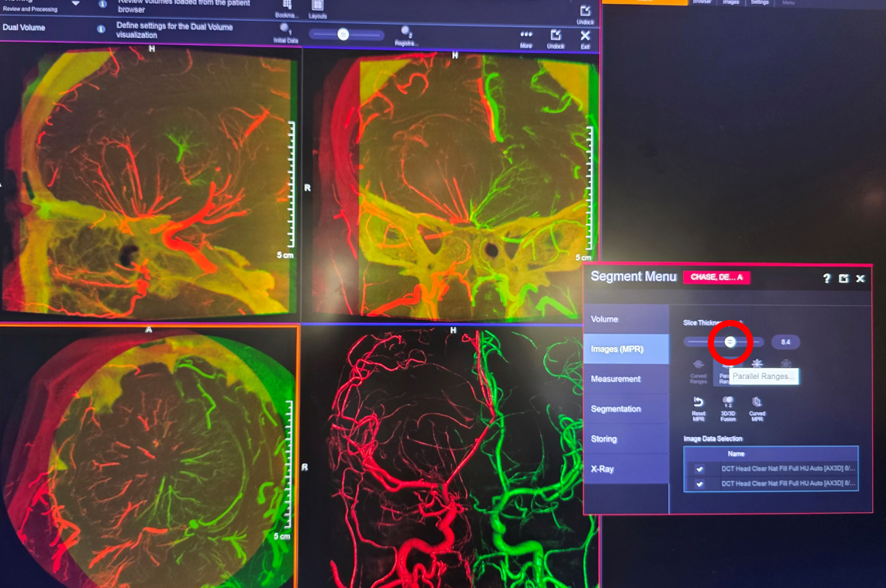Screen dimensions: 886x588
Task: Open Segment Menu help question mark
Action: (826, 278)
